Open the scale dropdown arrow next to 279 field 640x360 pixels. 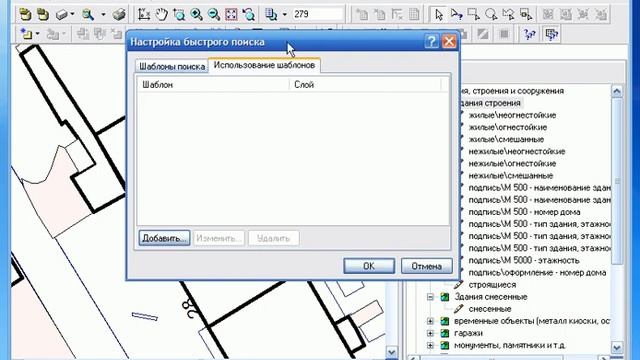284,15
